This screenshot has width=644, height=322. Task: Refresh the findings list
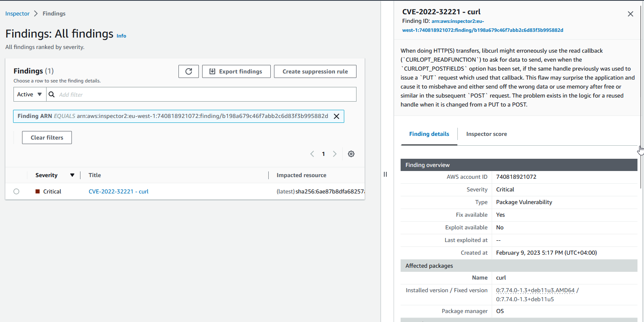click(189, 71)
